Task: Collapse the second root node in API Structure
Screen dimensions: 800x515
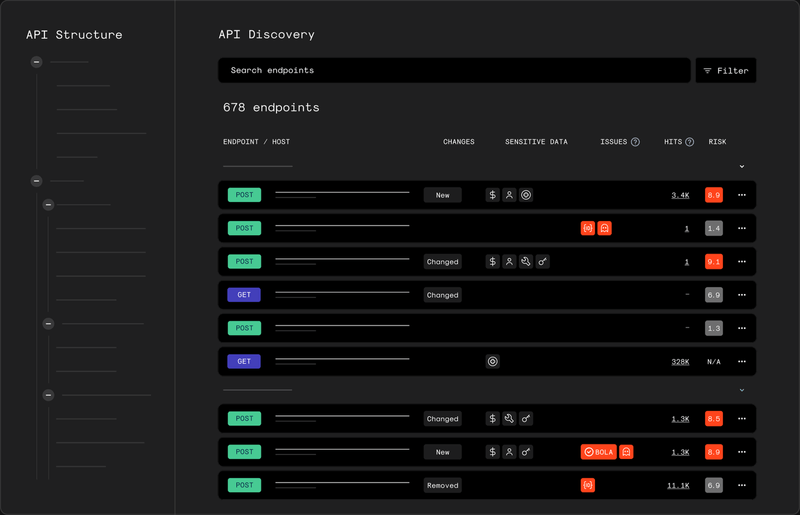Action: [x=36, y=181]
